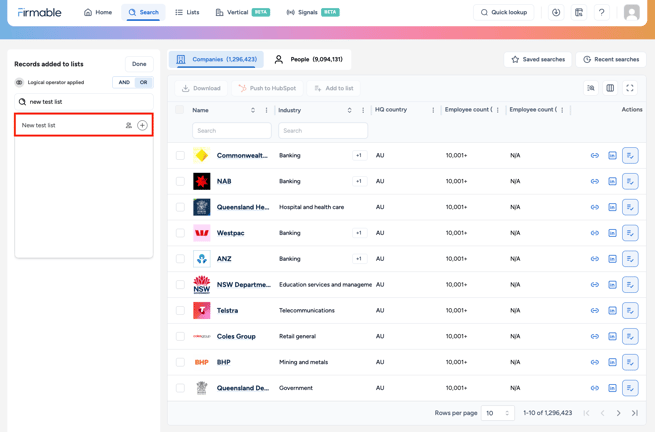Click Push to HubSpot button
This screenshot has height=432, width=655.
[x=267, y=88]
